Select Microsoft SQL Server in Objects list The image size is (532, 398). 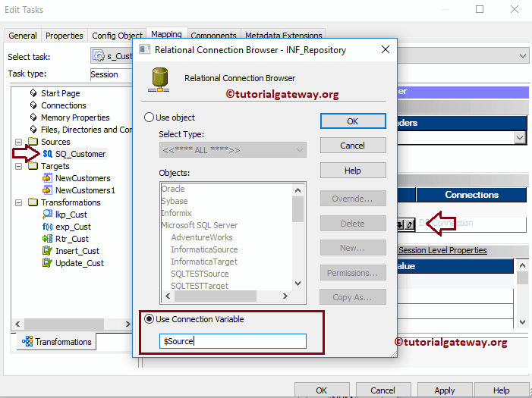pos(200,225)
